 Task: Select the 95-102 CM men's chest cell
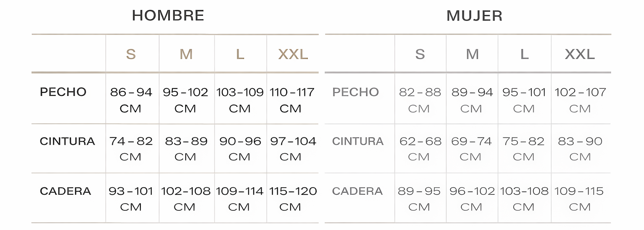[x=185, y=100]
